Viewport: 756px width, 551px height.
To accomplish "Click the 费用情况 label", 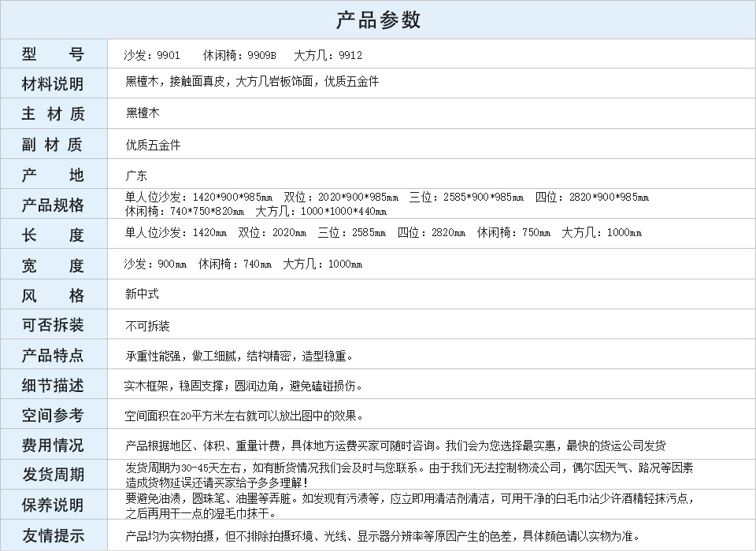I will pos(53,445).
